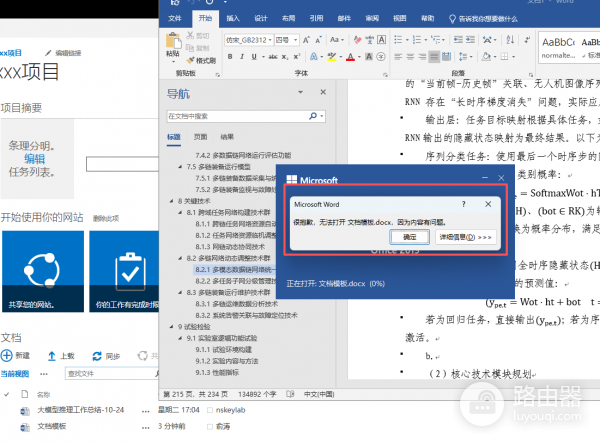Switch to the 引用 References tab

tap(316, 18)
